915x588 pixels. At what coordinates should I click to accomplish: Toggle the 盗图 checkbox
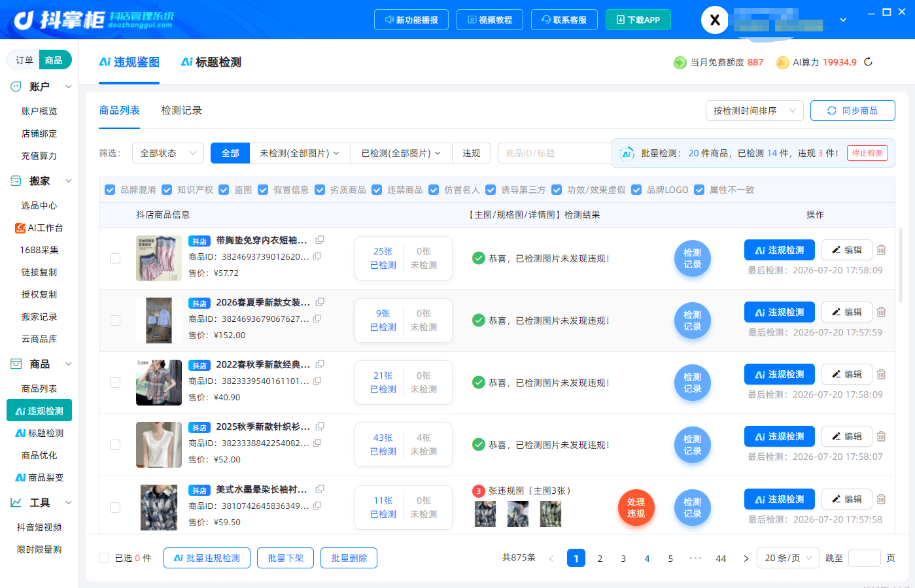pyautogui.click(x=224, y=190)
